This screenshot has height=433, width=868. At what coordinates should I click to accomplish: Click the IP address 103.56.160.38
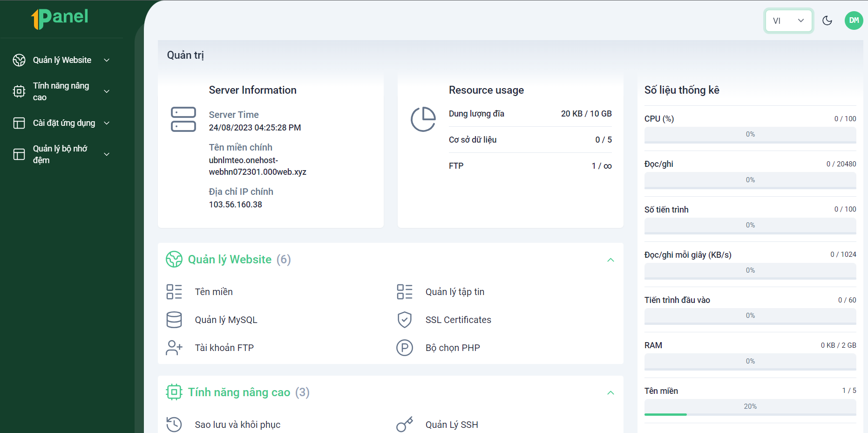click(x=236, y=205)
